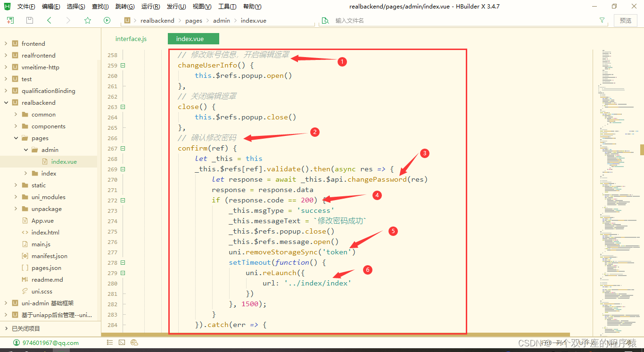Click the readme.md file icon
Image resolution: width=644 pixels, height=352 pixels.
pos(25,279)
